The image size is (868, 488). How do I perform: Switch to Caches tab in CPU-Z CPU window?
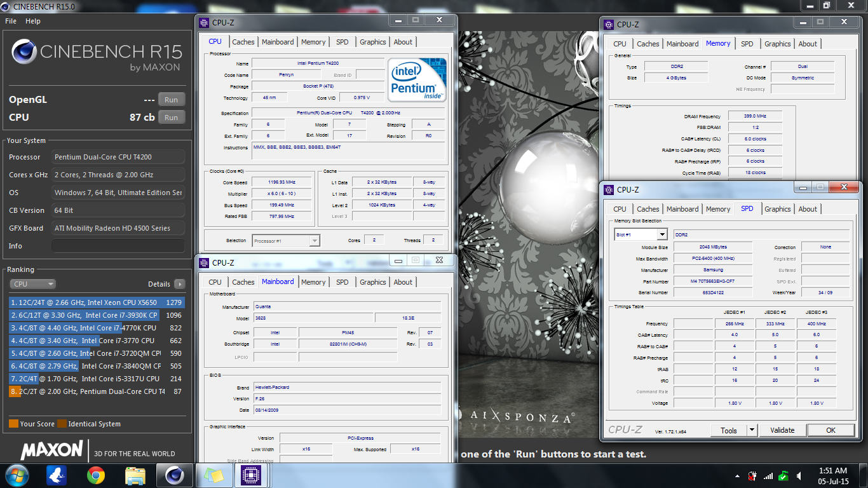tap(243, 42)
